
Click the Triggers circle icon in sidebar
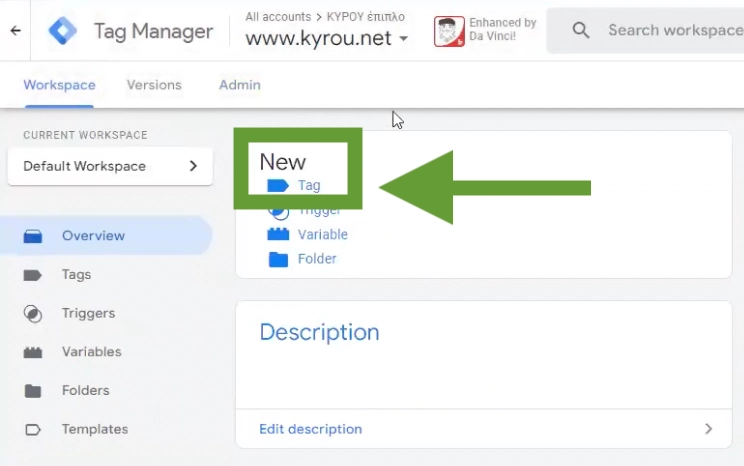(33, 314)
